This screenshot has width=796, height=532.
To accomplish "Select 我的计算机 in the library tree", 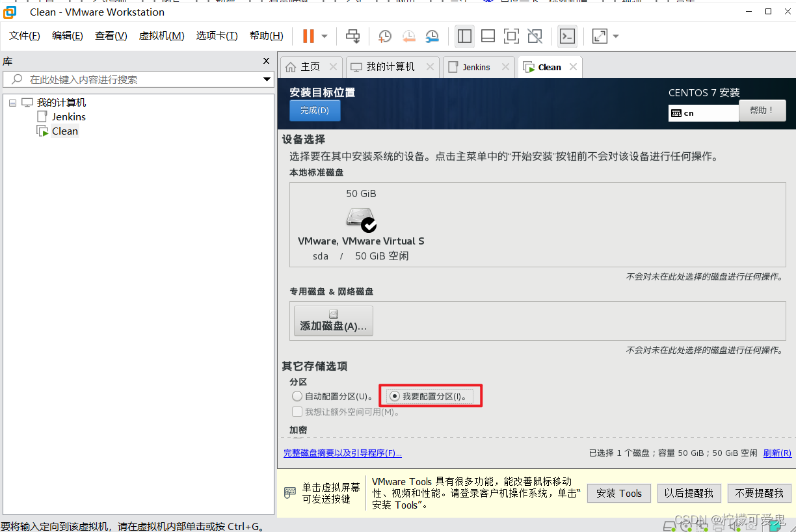I will [61, 103].
